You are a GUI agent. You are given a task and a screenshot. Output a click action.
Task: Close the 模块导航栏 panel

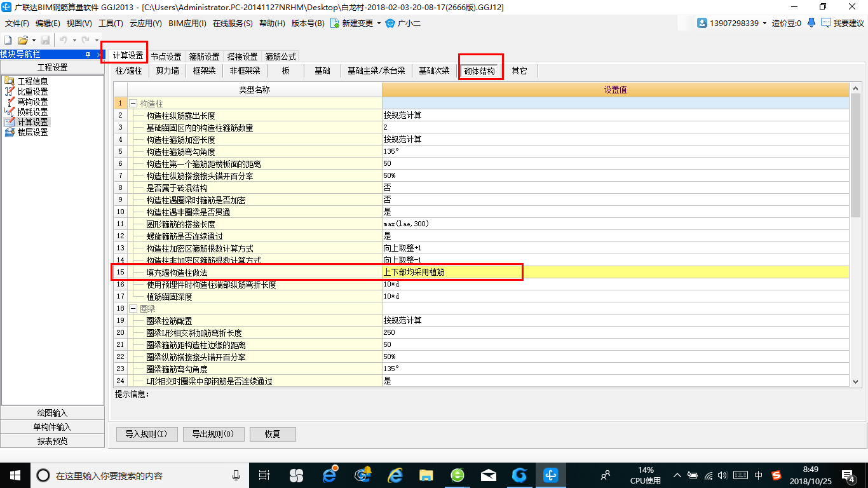click(x=98, y=55)
